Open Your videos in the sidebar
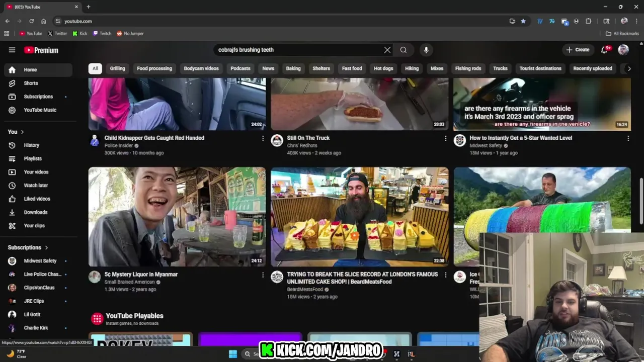This screenshot has height=362, width=644. (38, 172)
